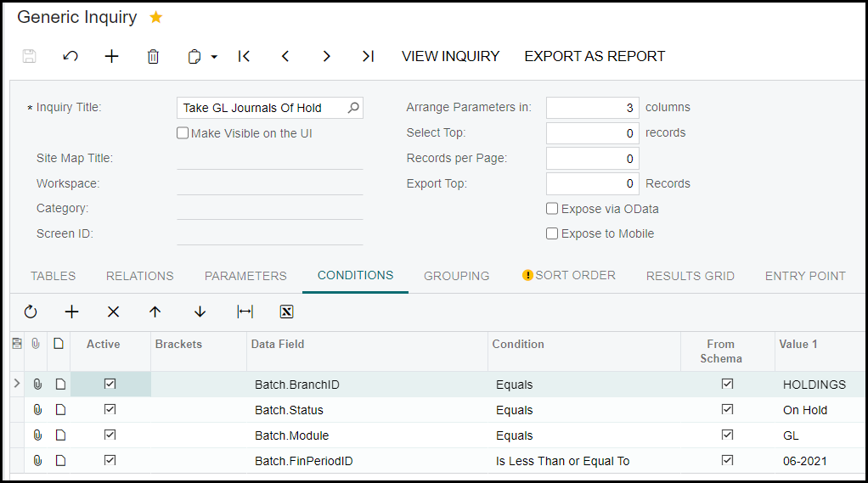Go to the first record arrow icon
This screenshot has height=483, width=868.
point(244,57)
